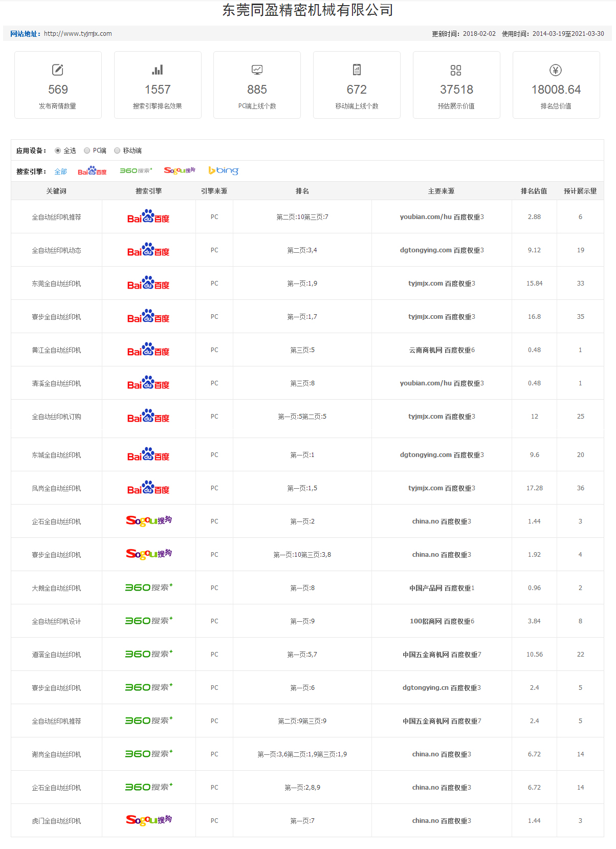Click 360 logo in 大朗全自动丝印机 row
The height and width of the screenshot is (849, 616).
149,587
